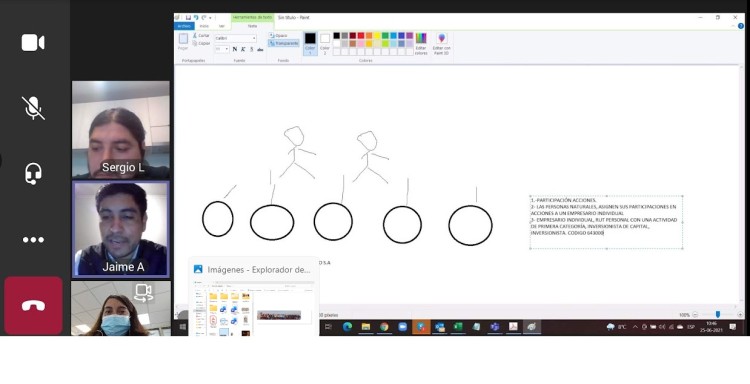Pick the purple color swatch
This screenshot has width=750, height=384.
click(x=409, y=35)
